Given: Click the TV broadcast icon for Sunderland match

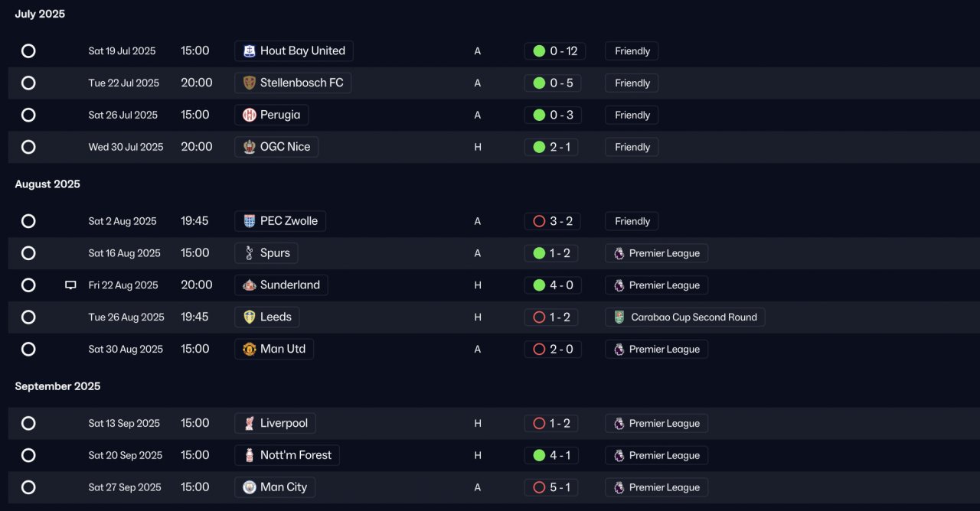Looking at the screenshot, I should [x=70, y=285].
